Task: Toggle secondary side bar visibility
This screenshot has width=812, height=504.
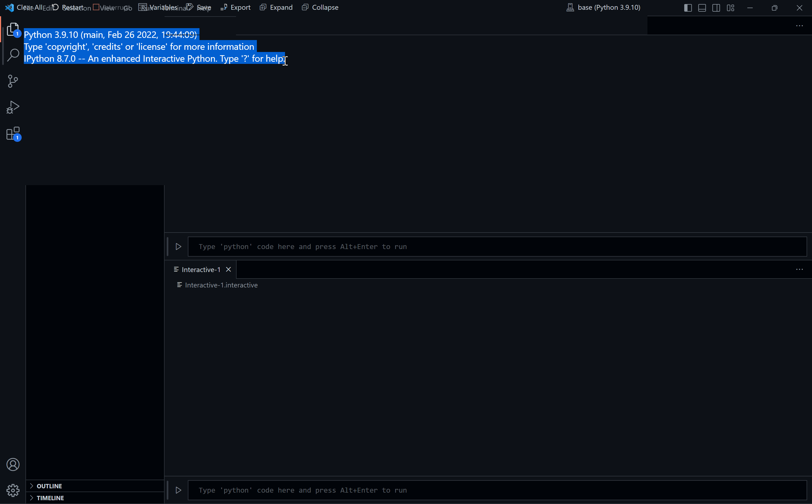Action: [x=716, y=8]
